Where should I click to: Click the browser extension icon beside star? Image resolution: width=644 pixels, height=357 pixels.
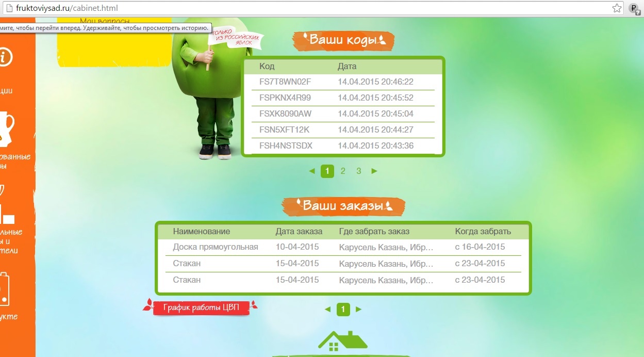(634, 8)
